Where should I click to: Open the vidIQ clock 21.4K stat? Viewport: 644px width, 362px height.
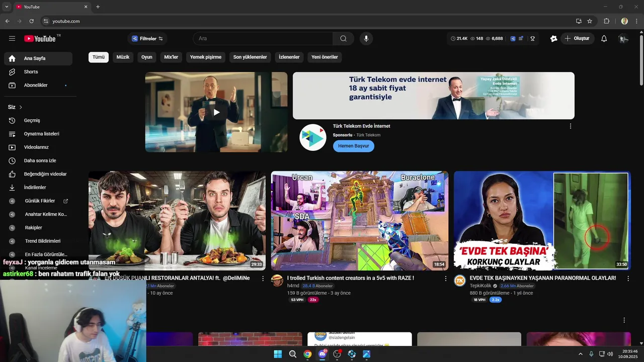pyautogui.click(x=459, y=39)
